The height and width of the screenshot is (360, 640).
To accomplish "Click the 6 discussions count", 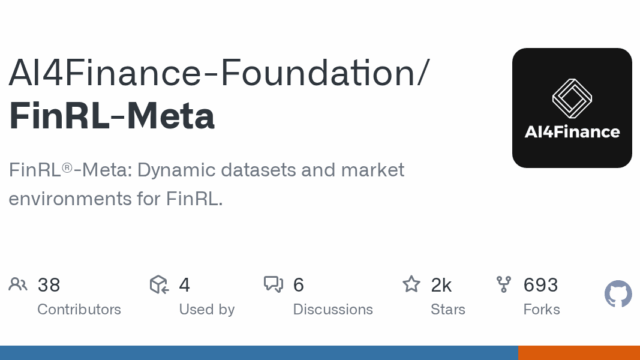I will (298, 285).
